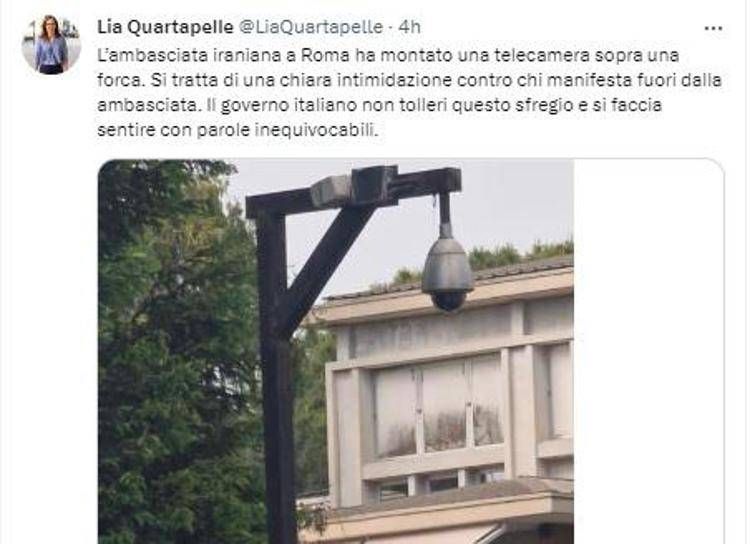The width and height of the screenshot is (750, 544).
Task: Open the three-dot More options menu
Action: point(713,29)
